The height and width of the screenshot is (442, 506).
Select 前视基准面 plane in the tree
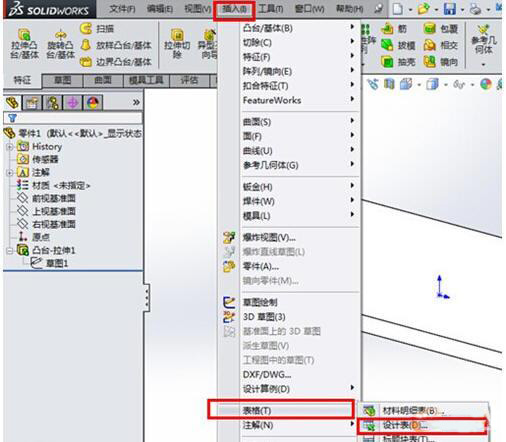(54, 198)
